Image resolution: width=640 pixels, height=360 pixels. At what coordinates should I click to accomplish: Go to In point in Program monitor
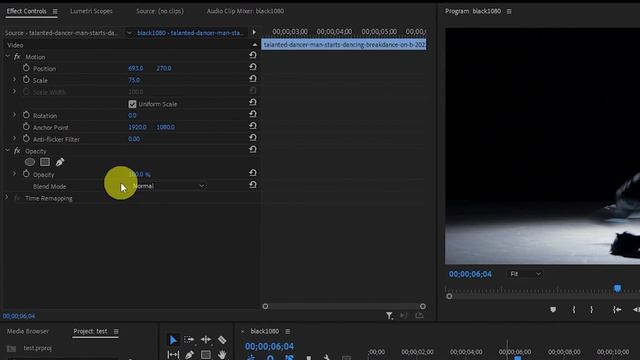(x=617, y=310)
